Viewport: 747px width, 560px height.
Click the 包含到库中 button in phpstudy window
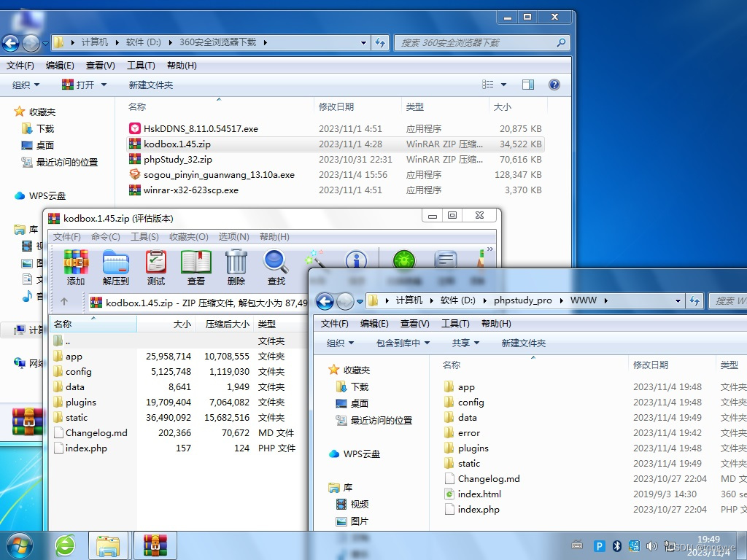pos(399,343)
